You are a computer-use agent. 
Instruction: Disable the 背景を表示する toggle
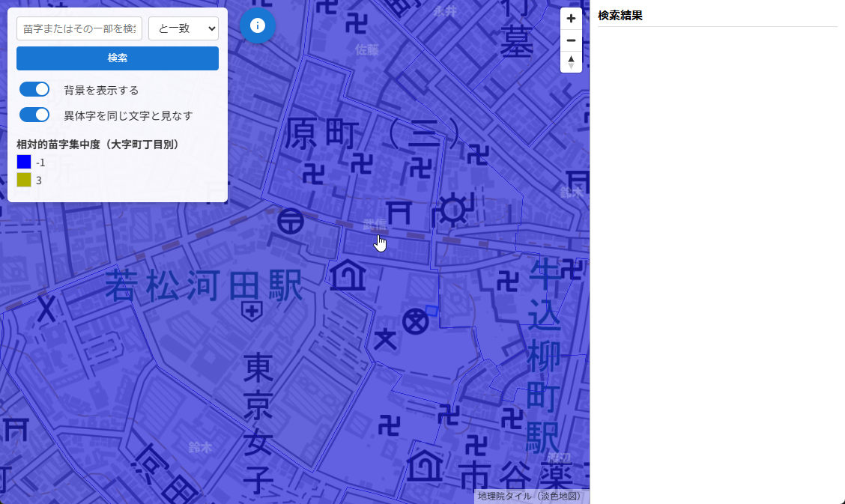34,88
